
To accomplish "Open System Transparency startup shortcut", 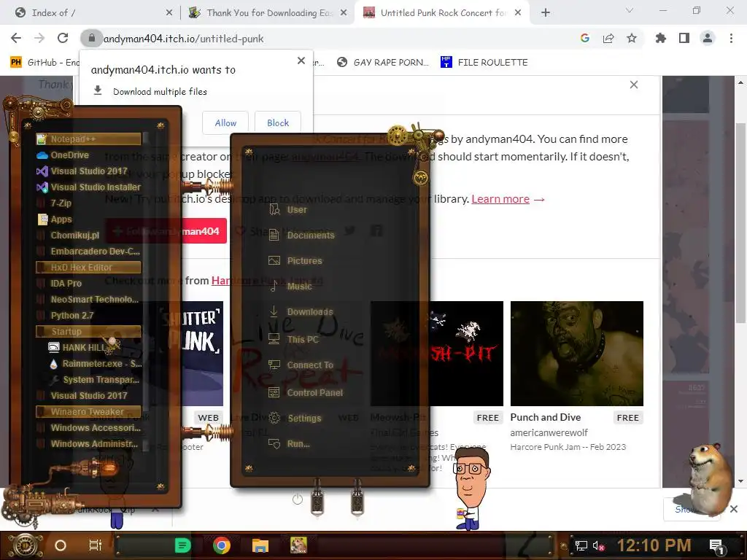I will [94, 379].
